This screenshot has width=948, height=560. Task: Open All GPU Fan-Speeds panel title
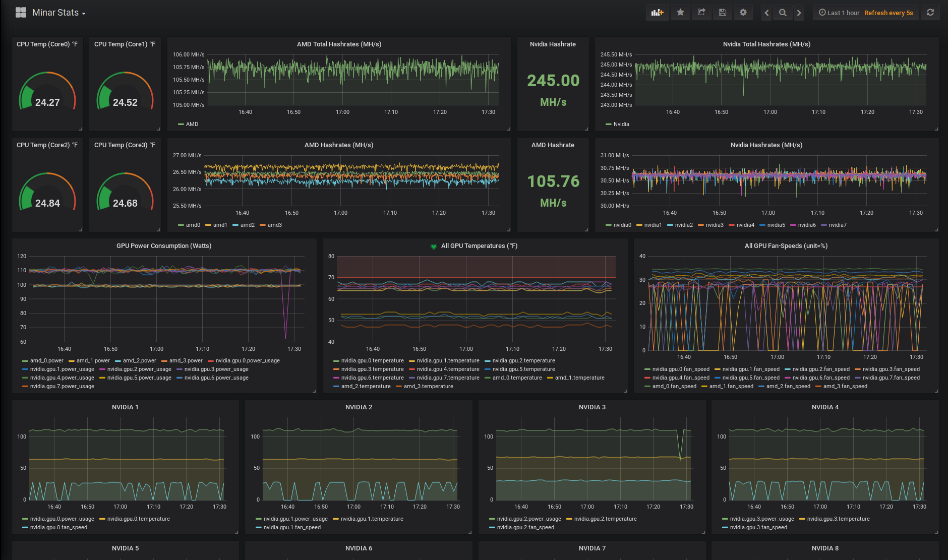(786, 246)
